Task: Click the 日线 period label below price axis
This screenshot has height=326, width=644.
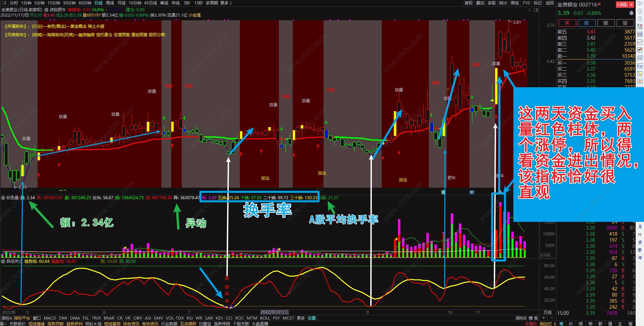Action: [x=548, y=312]
